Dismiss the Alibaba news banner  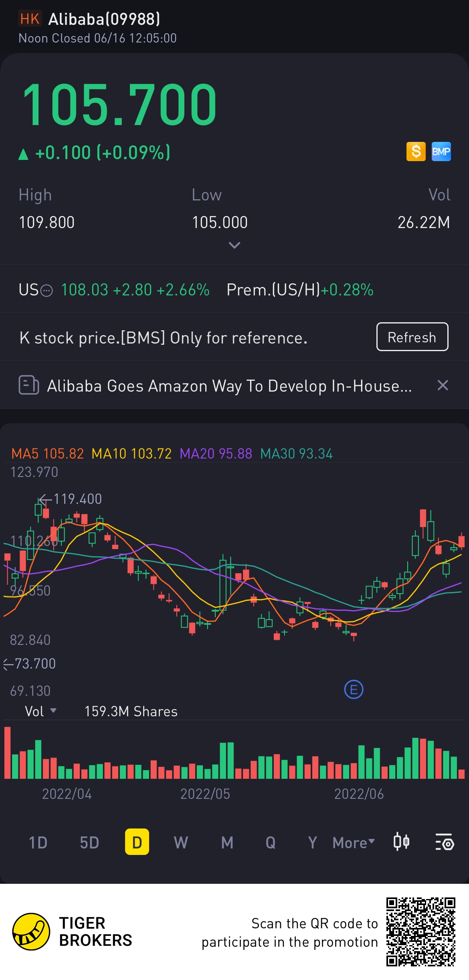[x=443, y=385]
